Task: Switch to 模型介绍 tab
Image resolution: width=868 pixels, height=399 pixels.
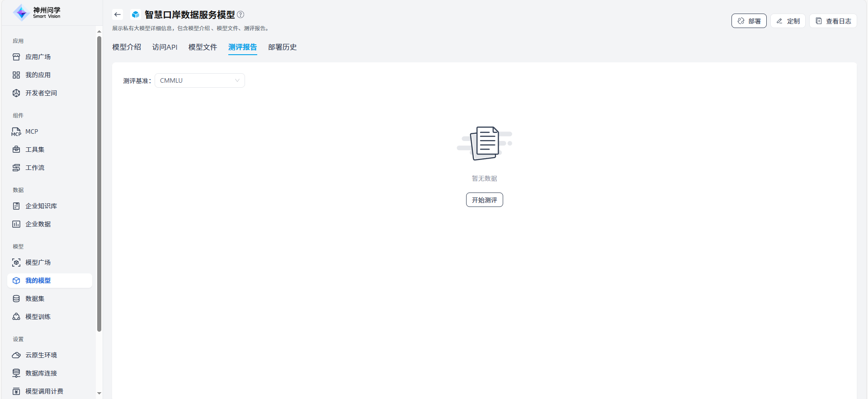Action: pos(127,47)
